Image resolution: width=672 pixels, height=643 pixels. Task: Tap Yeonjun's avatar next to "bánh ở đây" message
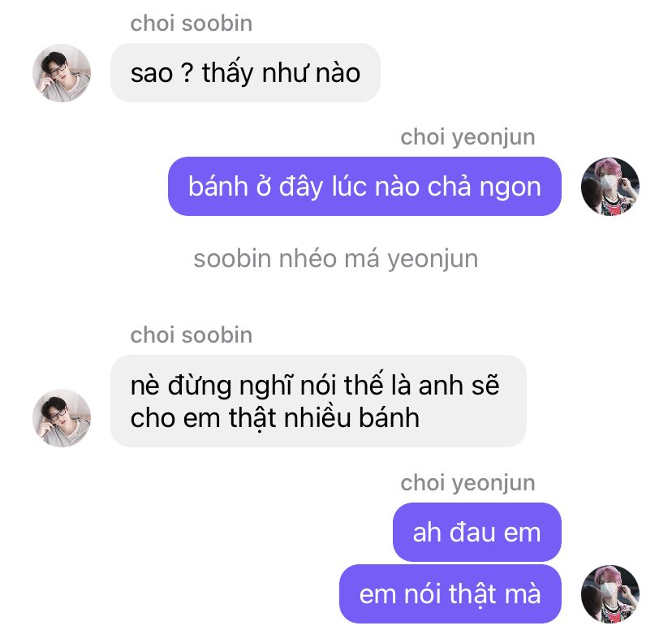pos(610,187)
